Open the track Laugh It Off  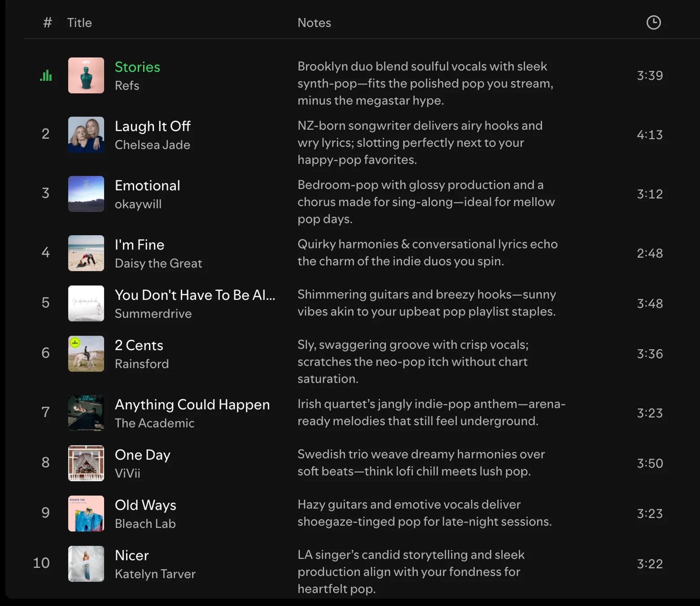153,126
